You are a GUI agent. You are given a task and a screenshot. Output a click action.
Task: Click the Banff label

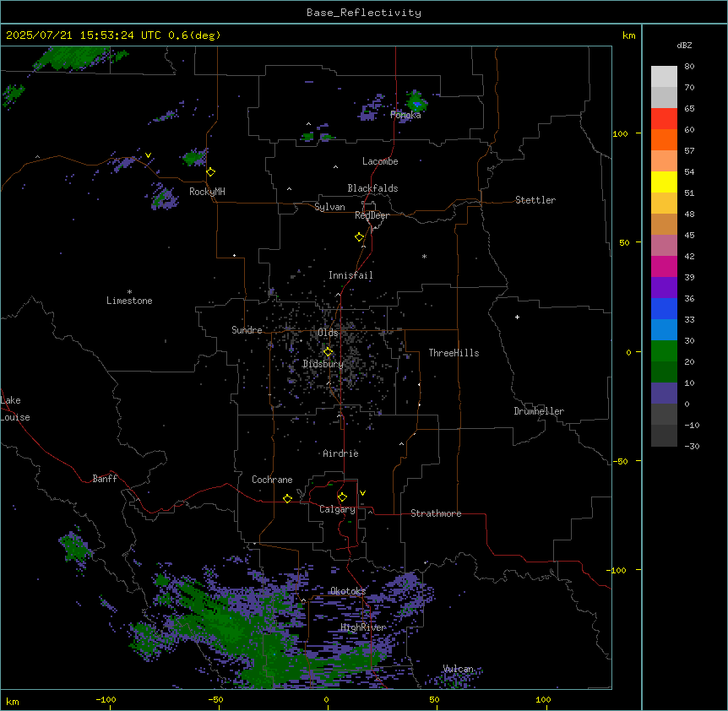(105, 479)
